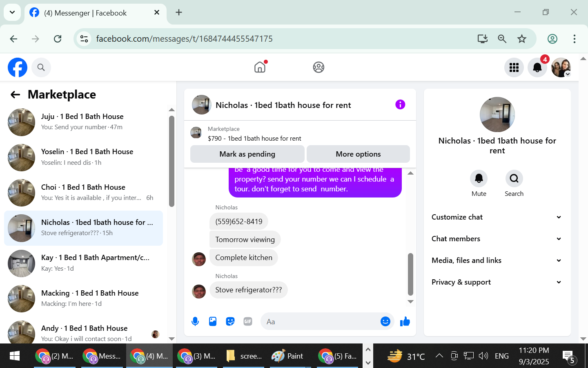The width and height of the screenshot is (588, 368).
Task: Open the screenshots folder in taskbar
Action: (244, 356)
